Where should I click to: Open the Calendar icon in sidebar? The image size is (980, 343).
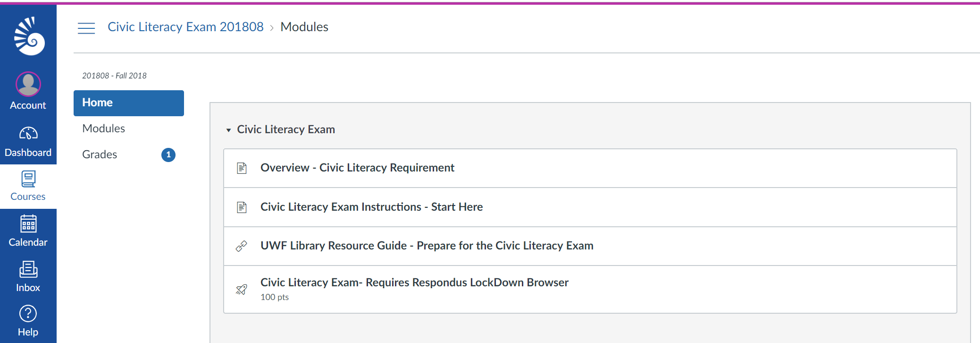28,224
